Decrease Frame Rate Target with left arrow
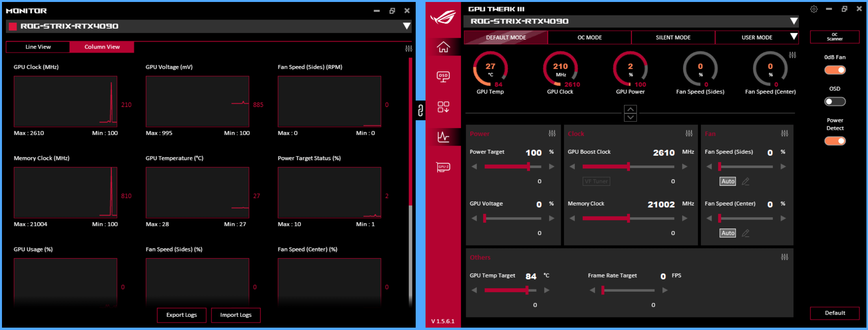This screenshot has width=868, height=330. click(x=592, y=290)
